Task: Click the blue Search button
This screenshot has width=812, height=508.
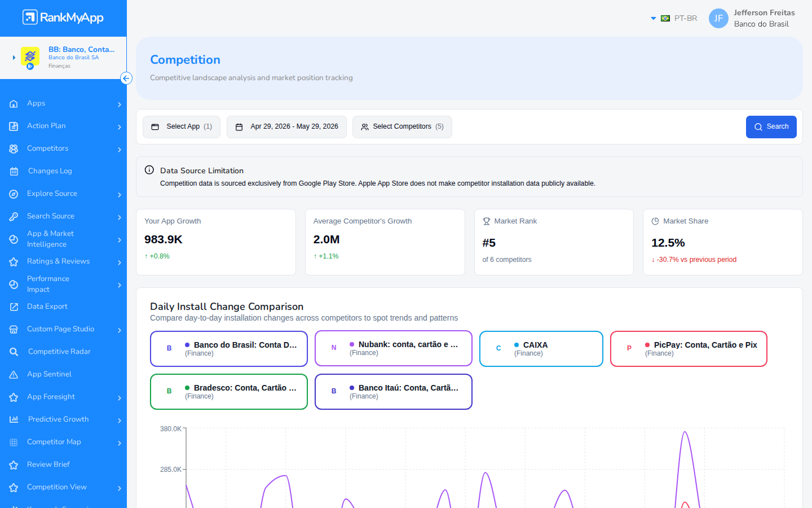Action: (771, 127)
